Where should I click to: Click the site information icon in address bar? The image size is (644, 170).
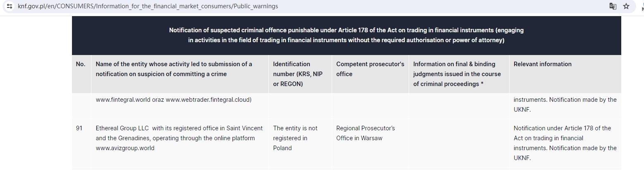coord(10,6)
